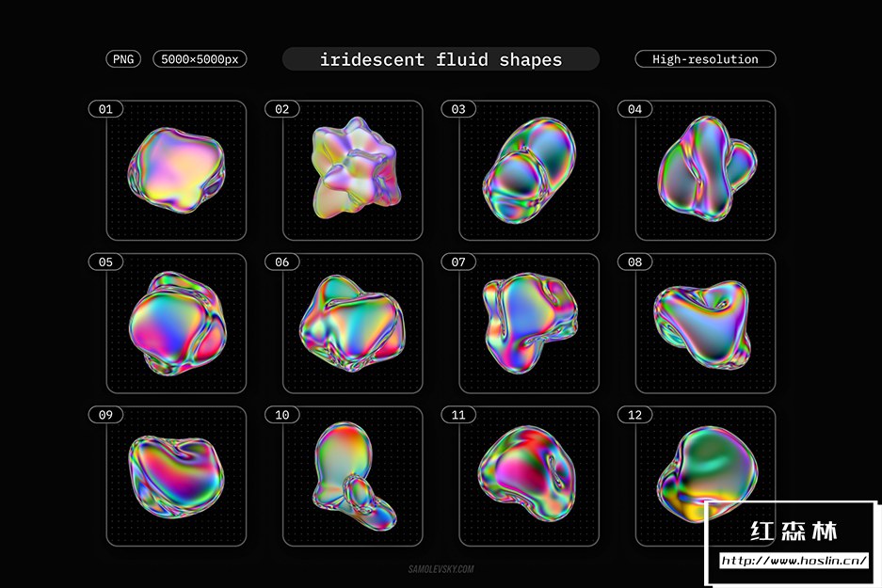The height and width of the screenshot is (588, 882).
Task: Open fluid shape thumbnail 04
Action: (x=705, y=170)
